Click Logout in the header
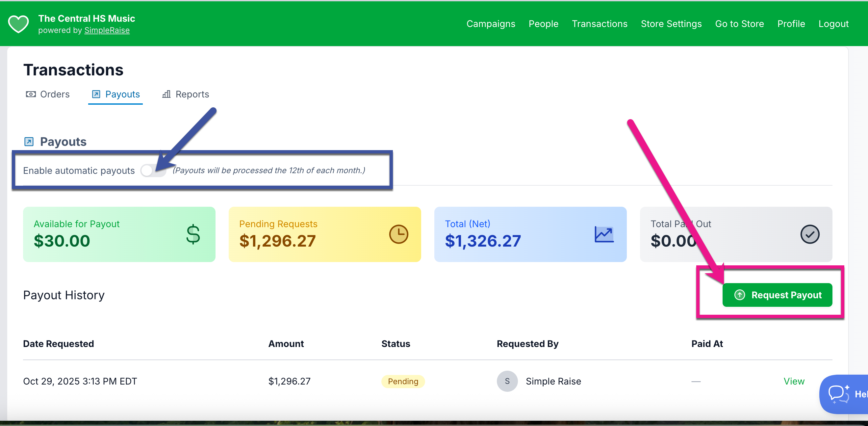The width and height of the screenshot is (868, 426). point(833,24)
